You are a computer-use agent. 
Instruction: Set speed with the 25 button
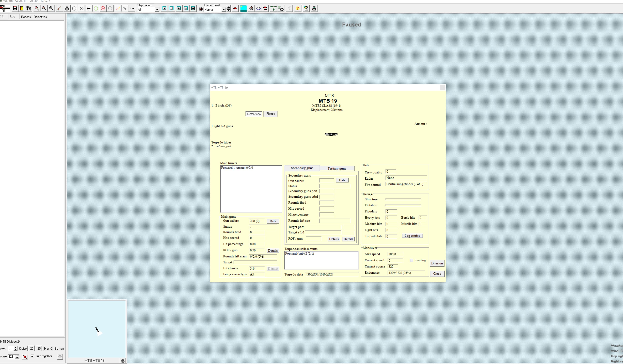39,349
